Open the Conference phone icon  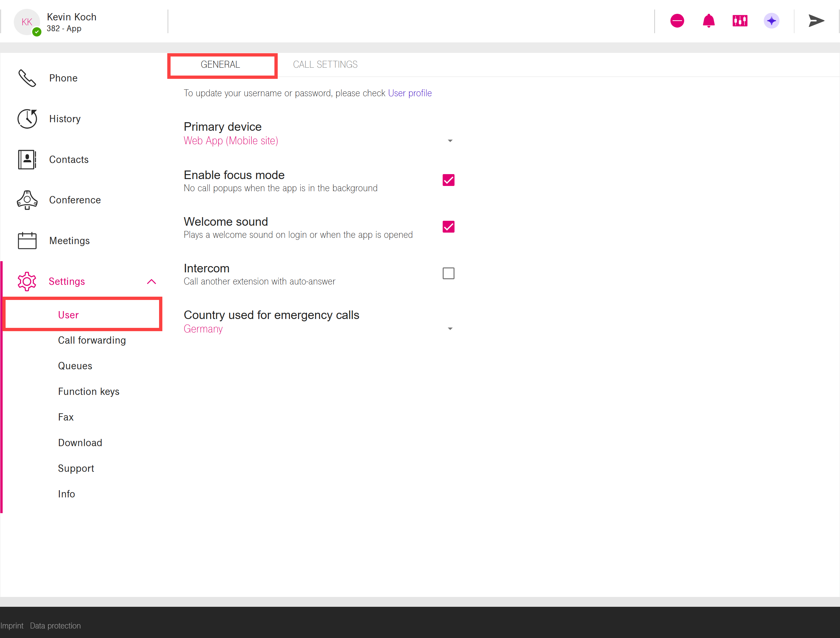[27, 200]
